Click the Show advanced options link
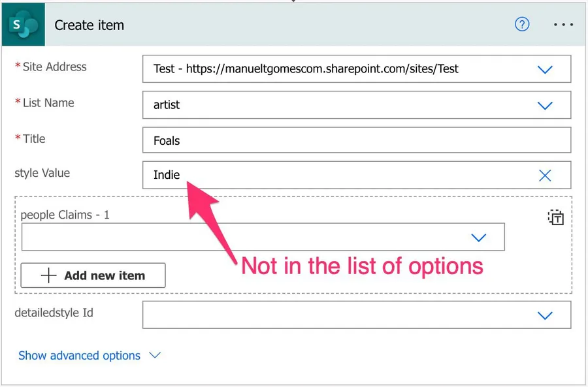This screenshot has height=387, width=588. click(x=79, y=356)
